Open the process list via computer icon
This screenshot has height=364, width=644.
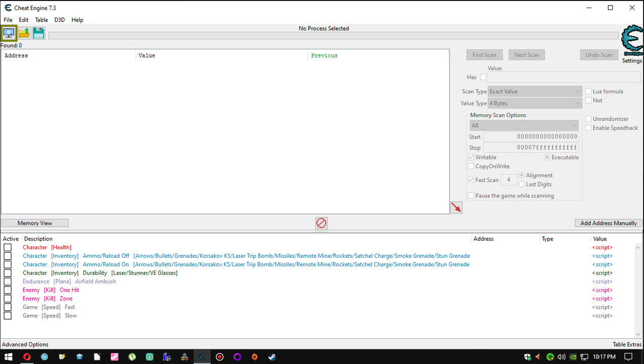(x=9, y=33)
